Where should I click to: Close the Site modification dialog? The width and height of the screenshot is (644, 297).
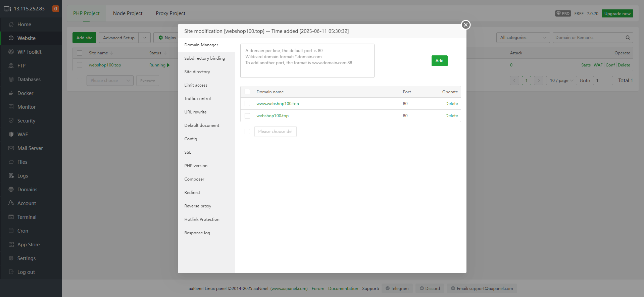466,25
